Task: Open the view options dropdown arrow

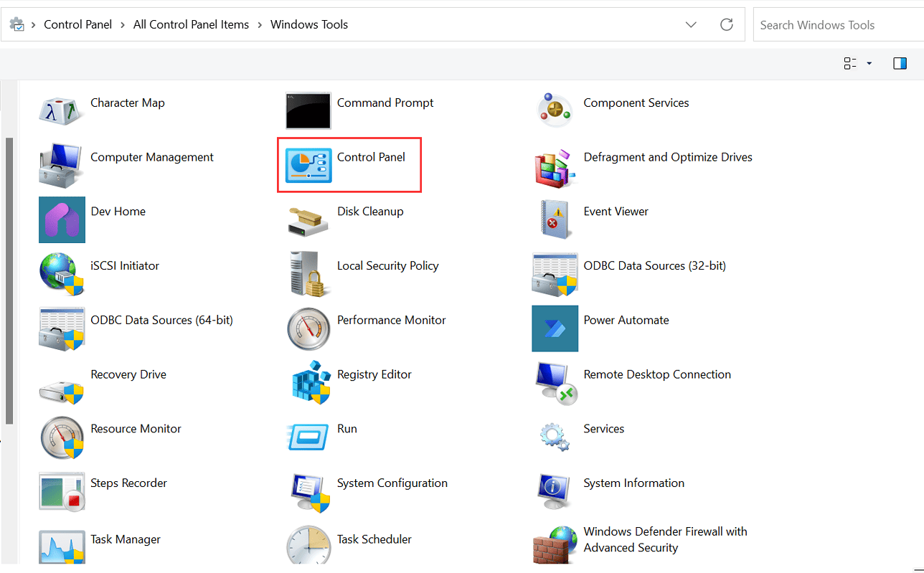Action: click(869, 64)
